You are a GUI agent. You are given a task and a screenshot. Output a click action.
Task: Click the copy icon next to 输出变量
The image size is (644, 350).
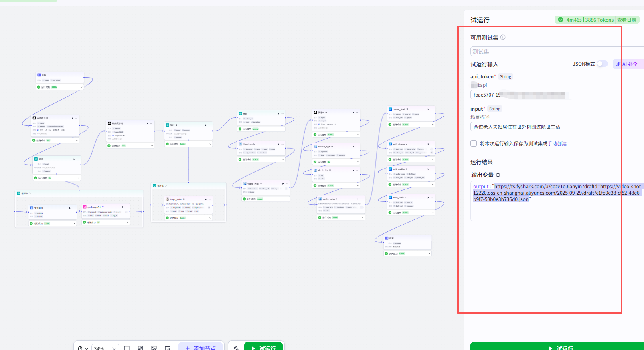(498, 175)
